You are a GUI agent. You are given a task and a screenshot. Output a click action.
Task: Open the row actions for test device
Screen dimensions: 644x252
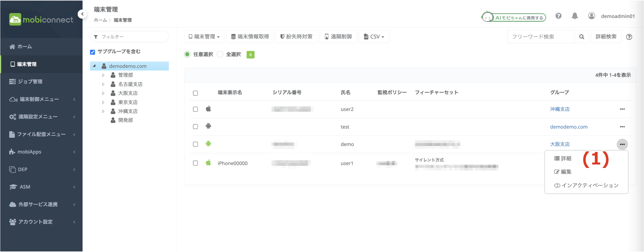click(x=622, y=127)
